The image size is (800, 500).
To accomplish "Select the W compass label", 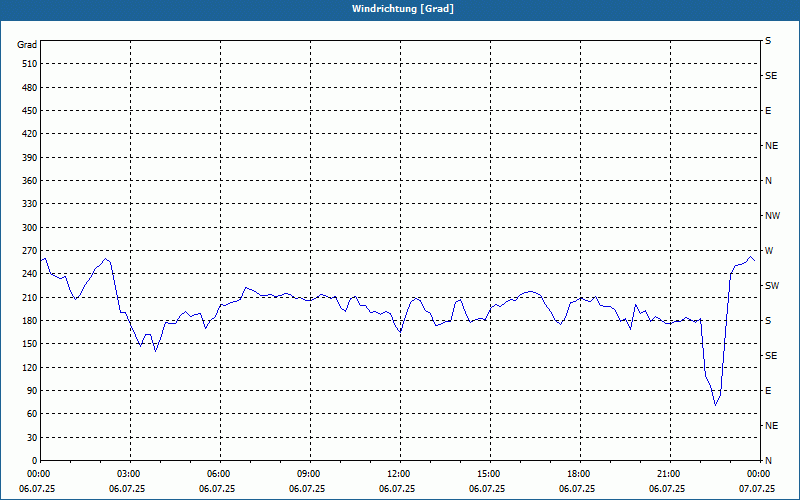I will (769, 251).
